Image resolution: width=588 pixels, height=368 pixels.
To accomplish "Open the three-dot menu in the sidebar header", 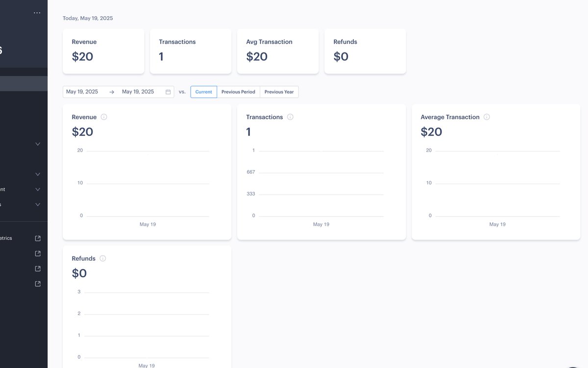I will coord(37,13).
